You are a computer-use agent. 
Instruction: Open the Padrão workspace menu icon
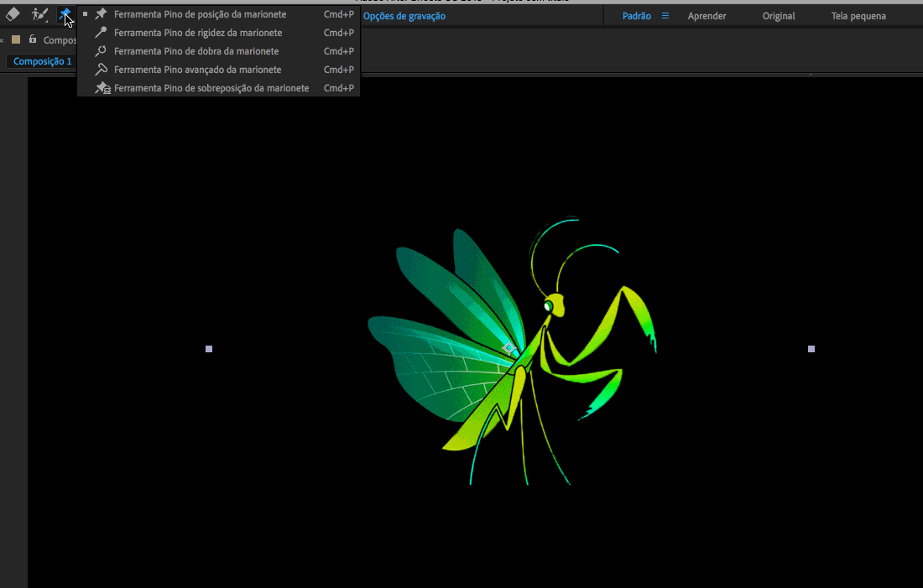click(665, 16)
